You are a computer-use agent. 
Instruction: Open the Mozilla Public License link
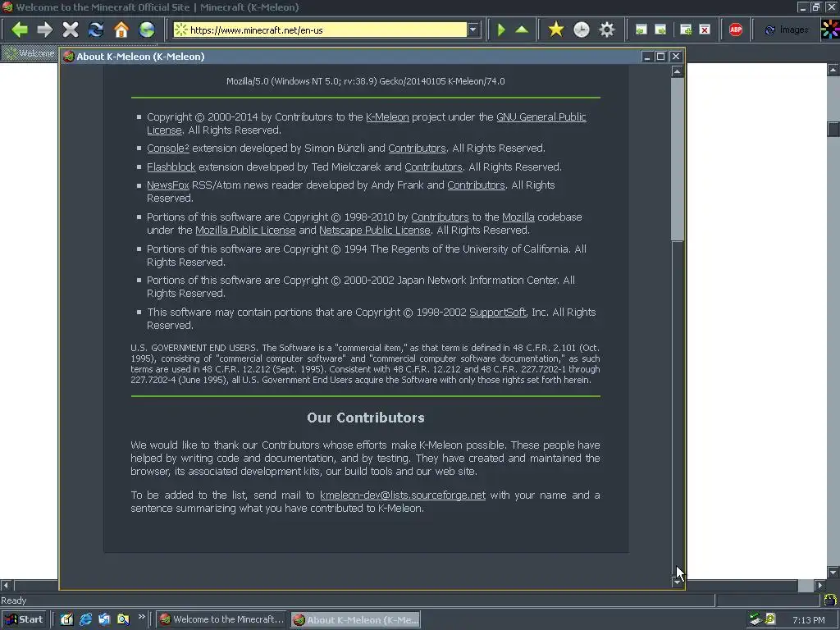pos(245,230)
